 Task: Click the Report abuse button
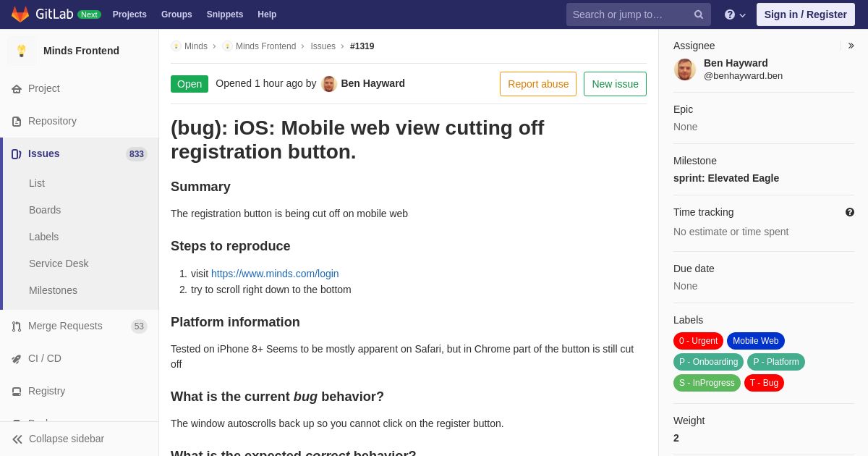[x=538, y=84]
